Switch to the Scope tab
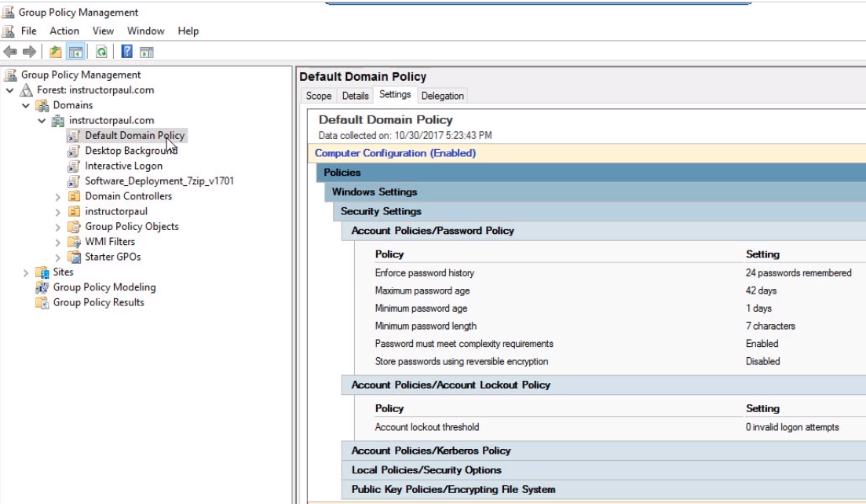 [x=319, y=96]
